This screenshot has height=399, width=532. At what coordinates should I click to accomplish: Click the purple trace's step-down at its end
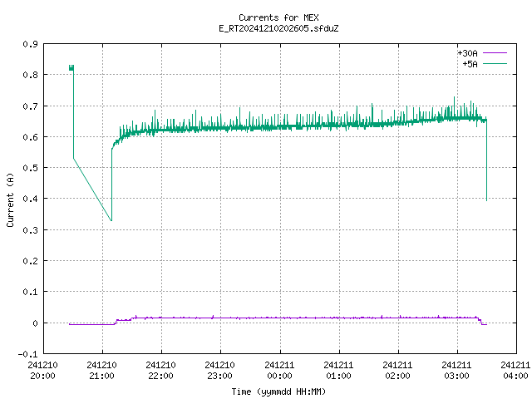coord(482,322)
